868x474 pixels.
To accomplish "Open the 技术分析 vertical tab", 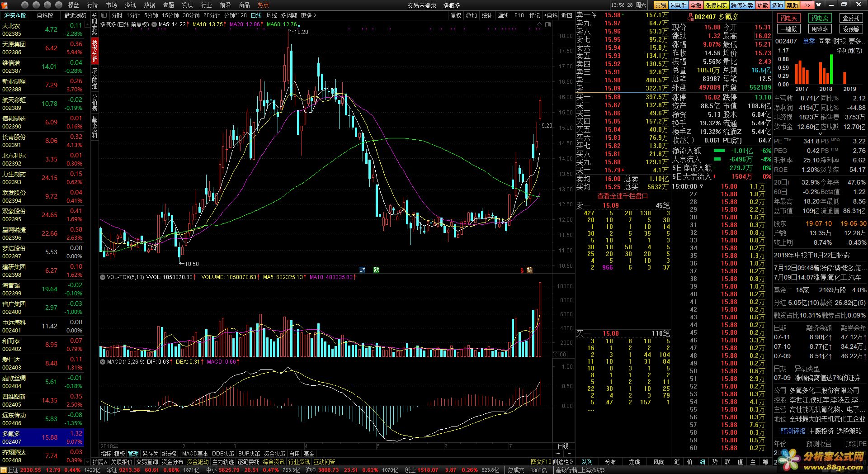I will (94, 50).
